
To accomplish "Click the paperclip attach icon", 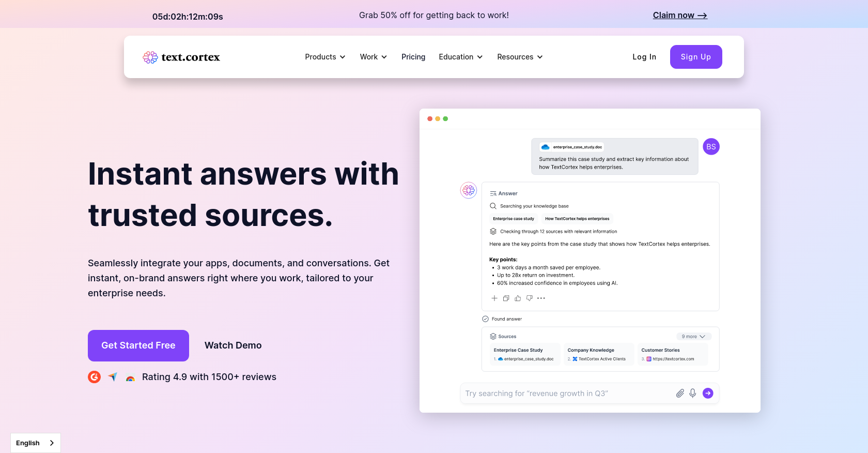I will pyautogui.click(x=680, y=394).
